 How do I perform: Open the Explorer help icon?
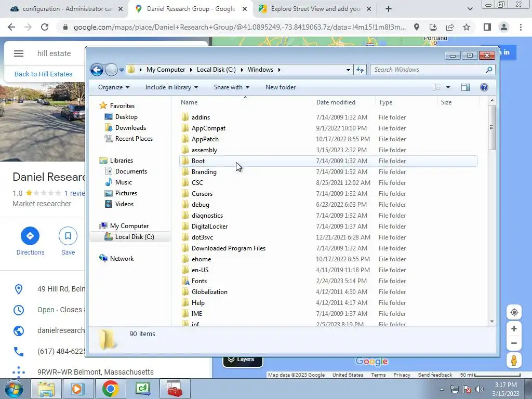tap(484, 87)
